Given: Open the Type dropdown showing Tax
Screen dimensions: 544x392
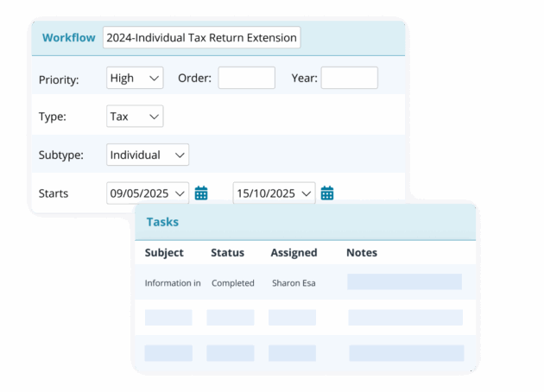Looking at the screenshot, I should coord(135,117).
